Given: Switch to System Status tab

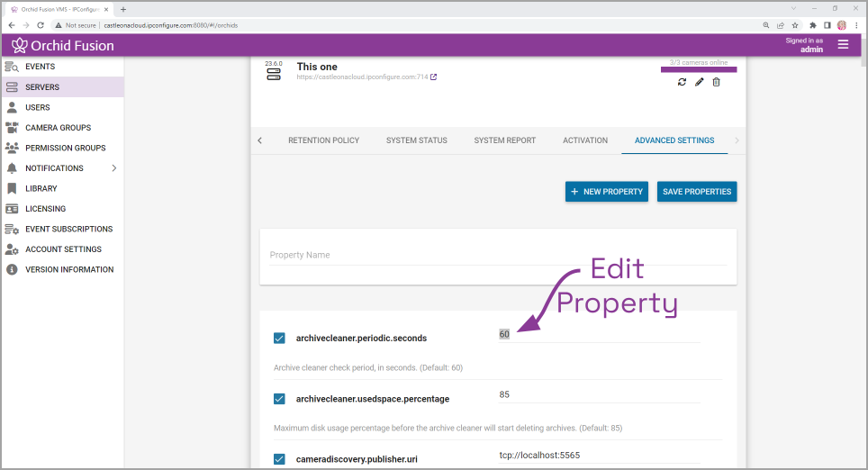Looking at the screenshot, I should 417,140.
